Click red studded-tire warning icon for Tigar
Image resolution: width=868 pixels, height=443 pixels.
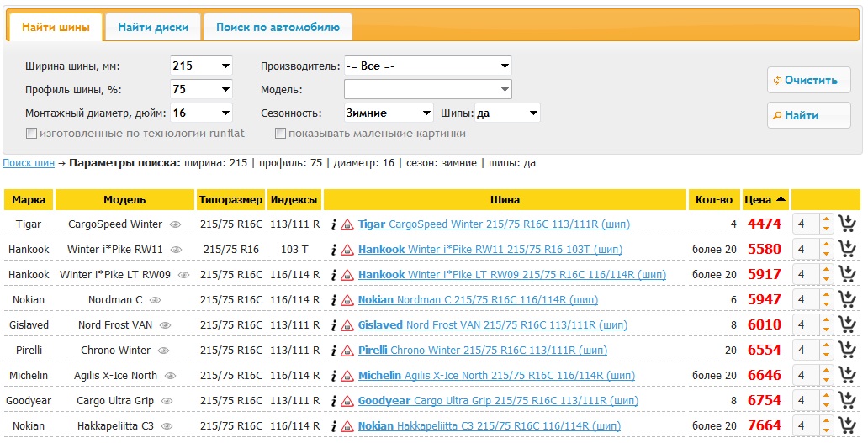pyautogui.click(x=347, y=224)
